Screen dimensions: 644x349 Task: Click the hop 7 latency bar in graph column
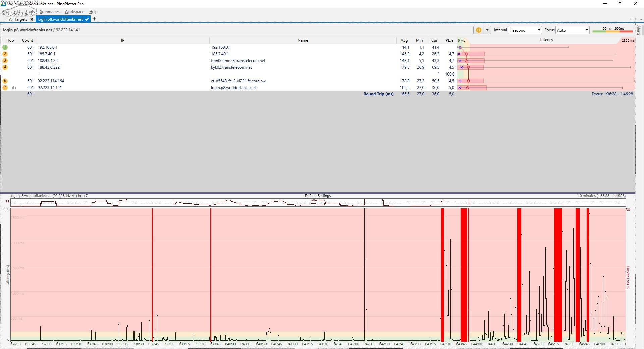(x=472, y=88)
